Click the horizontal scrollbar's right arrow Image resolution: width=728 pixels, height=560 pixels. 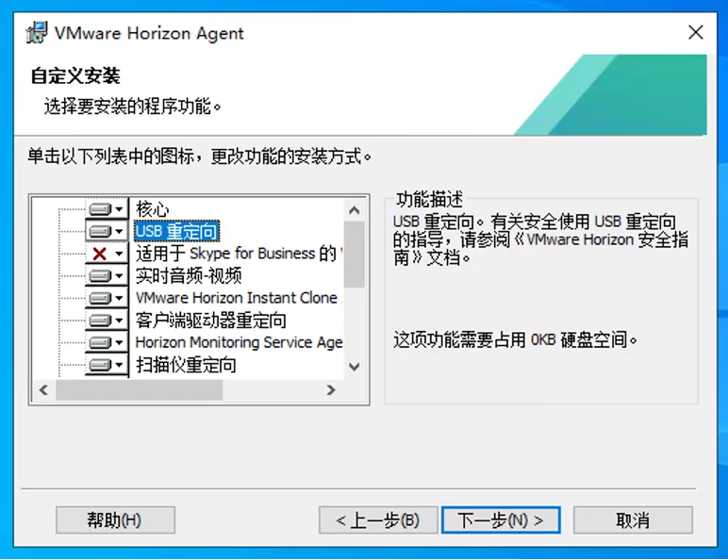click(x=331, y=390)
